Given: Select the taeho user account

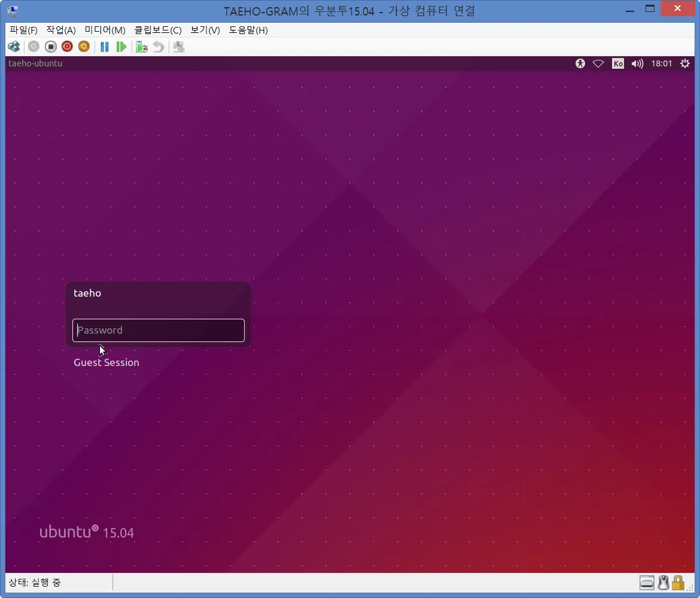Looking at the screenshot, I should tap(87, 293).
